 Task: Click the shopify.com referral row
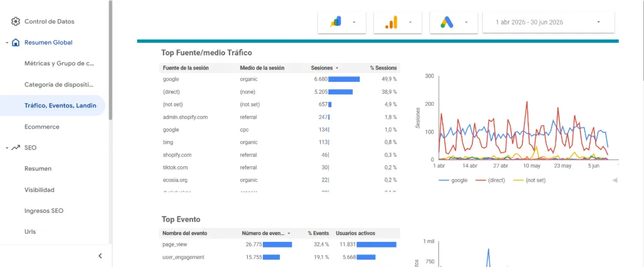click(x=279, y=155)
